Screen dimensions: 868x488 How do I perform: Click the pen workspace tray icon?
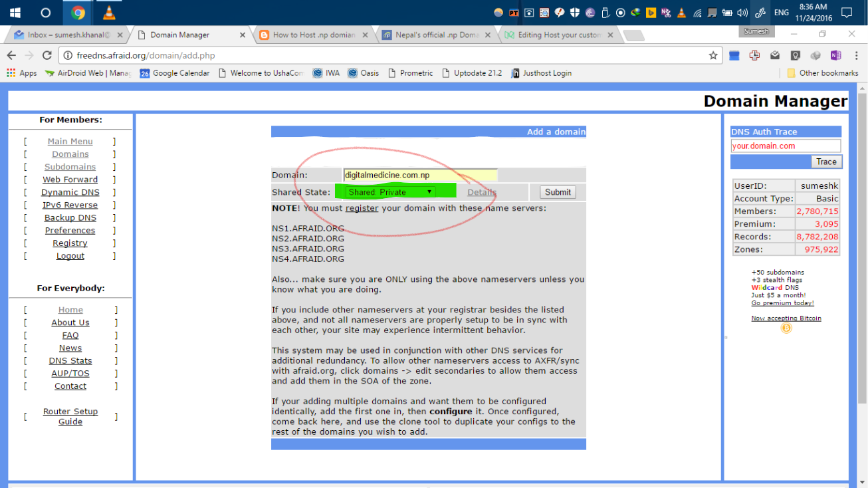tap(760, 13)
